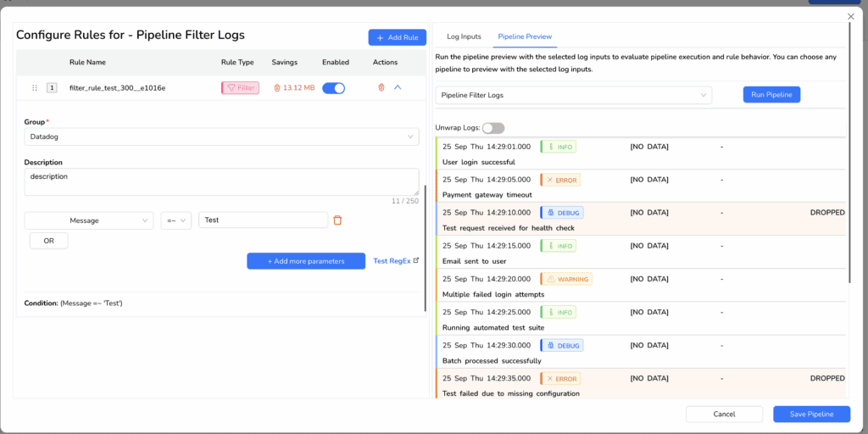The width and height of the screenshot is (868, 434).
Task: Open the Group dropdown showing Datadog
Action: (x=221, y=136)
